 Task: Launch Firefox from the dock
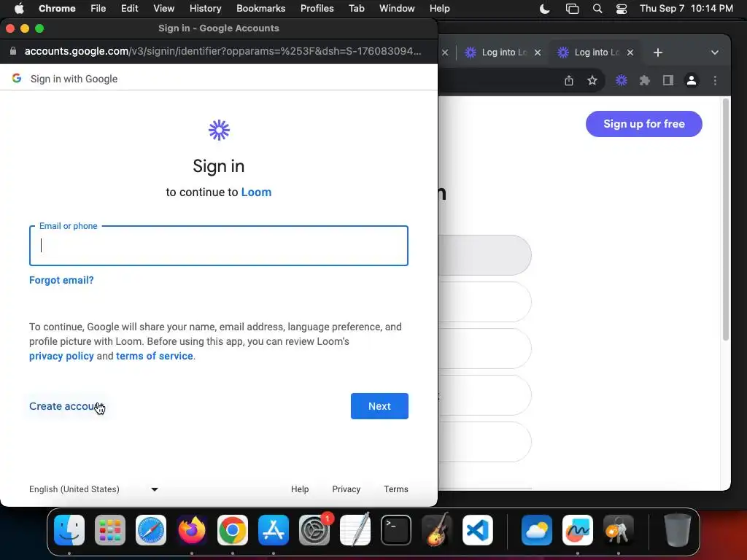(192, 530)
